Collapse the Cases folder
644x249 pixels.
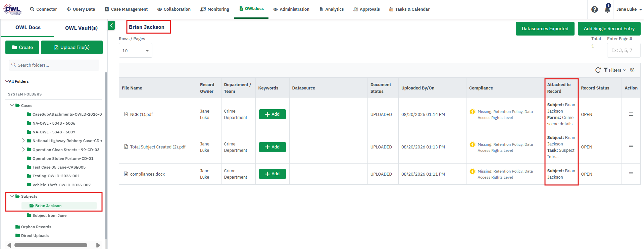pyautogui.click(x=12, y=105)
